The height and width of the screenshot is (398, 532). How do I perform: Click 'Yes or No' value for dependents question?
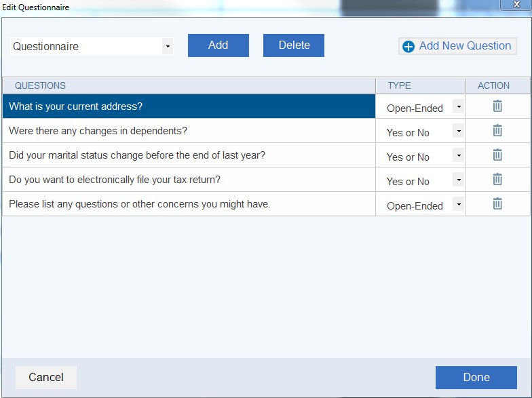click(408, 133)
